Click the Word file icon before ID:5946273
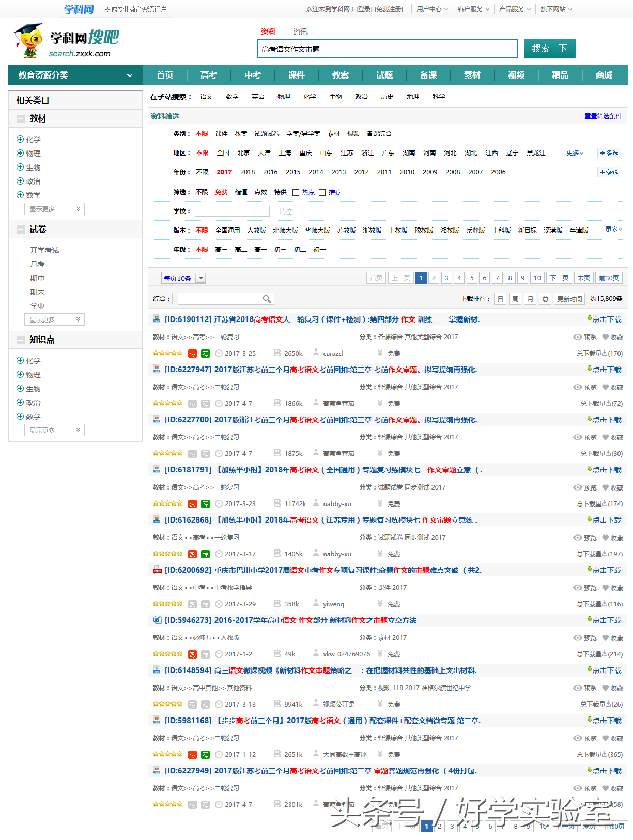This screenshot has height=840, width=633. 157,620
